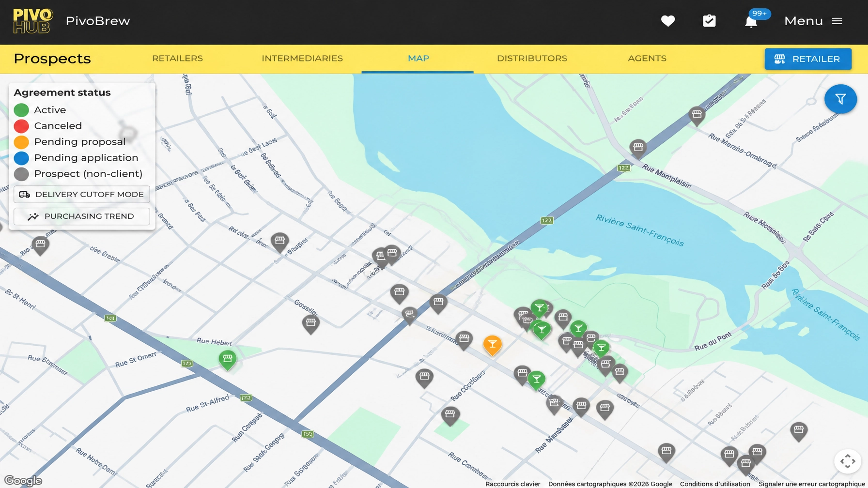Select green store marker near Rue Hébert
868x488 pixels.
tap(227, 359)
